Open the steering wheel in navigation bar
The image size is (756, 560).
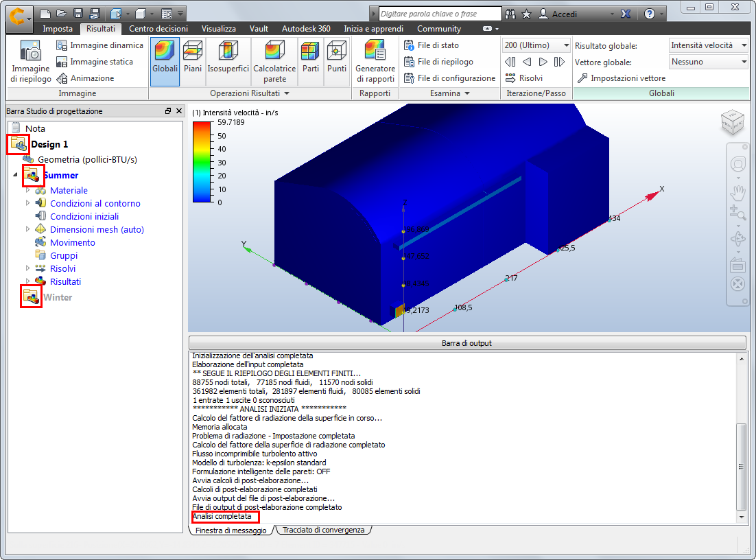click(737, 165)
